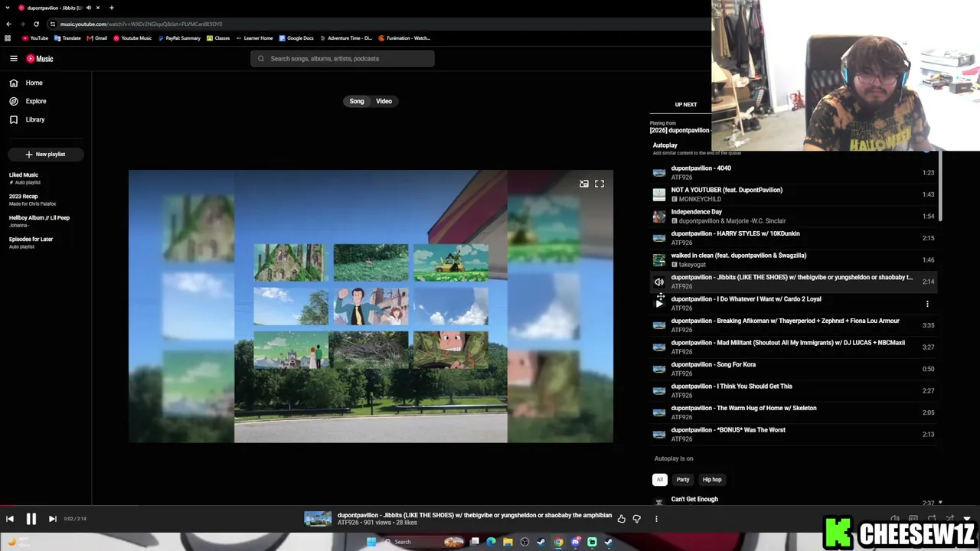The image size is (980, 551).
Task: Dislike the current song with thumbs down
Action: (636, 519)
